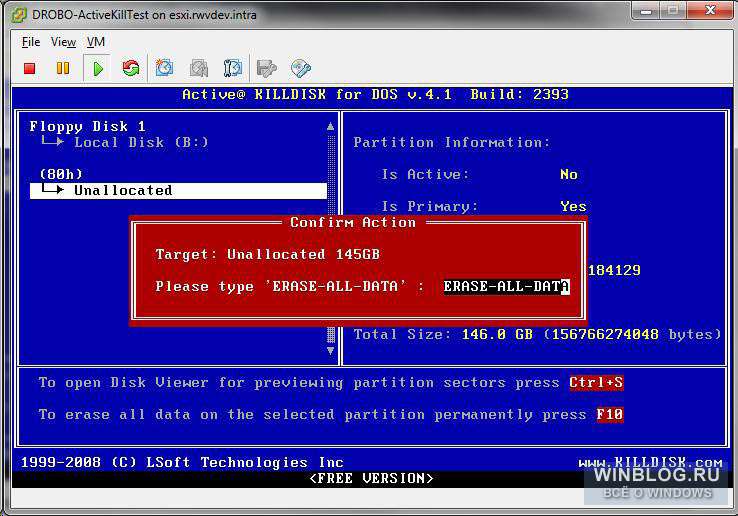This screenshot has height=516, width=738.
Task: Maximize the DROBO-ActiveKillTest window
Action: [673, 10]
